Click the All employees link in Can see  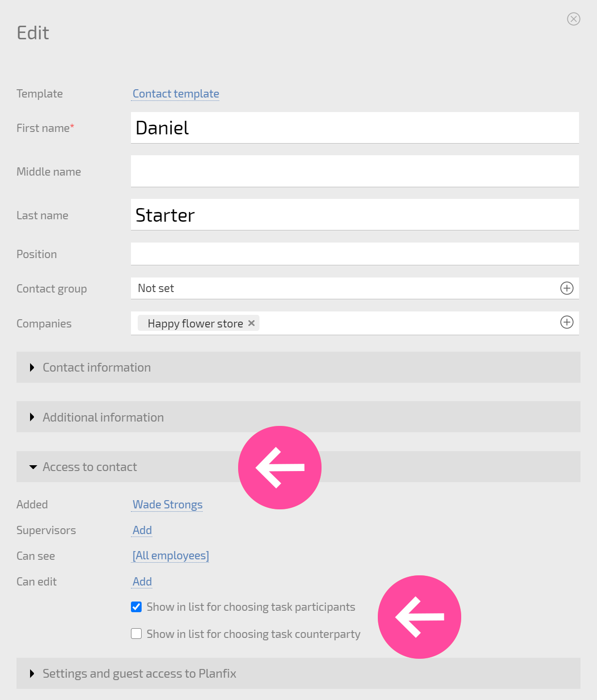pos(171,555)
